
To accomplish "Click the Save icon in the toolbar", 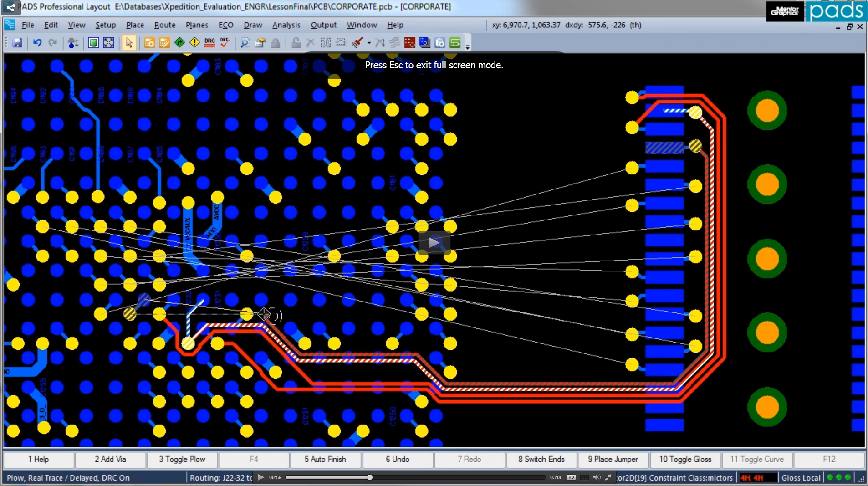I will click(x=17, y=43).
